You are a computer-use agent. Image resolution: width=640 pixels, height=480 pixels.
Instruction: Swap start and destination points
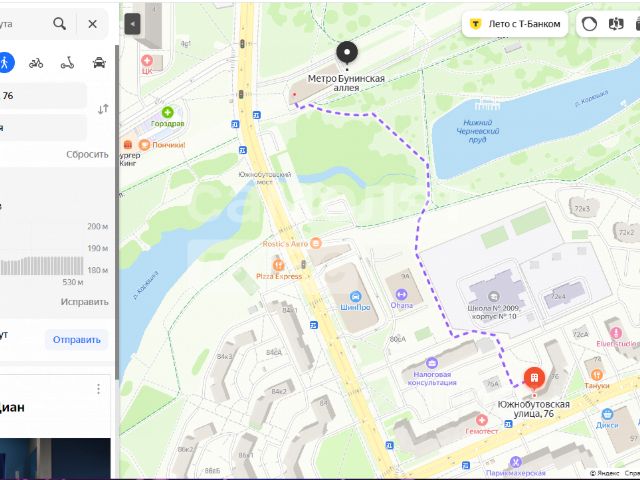[x=103, y=109]
